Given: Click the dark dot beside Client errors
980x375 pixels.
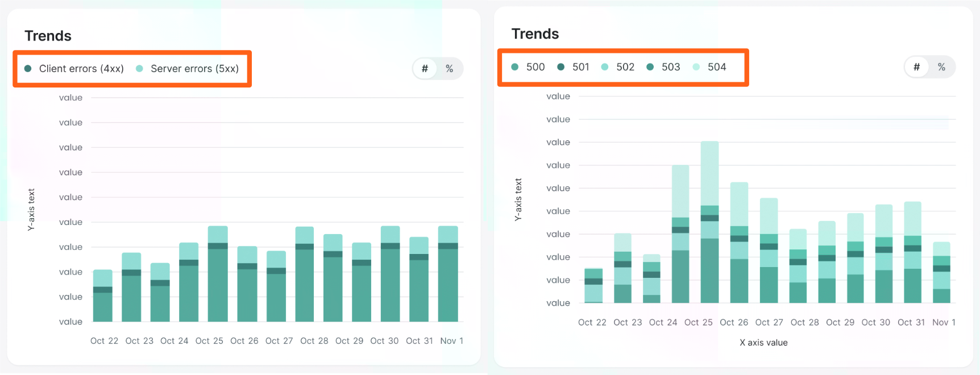Looking at the screenshot, I should coord(28,69).
